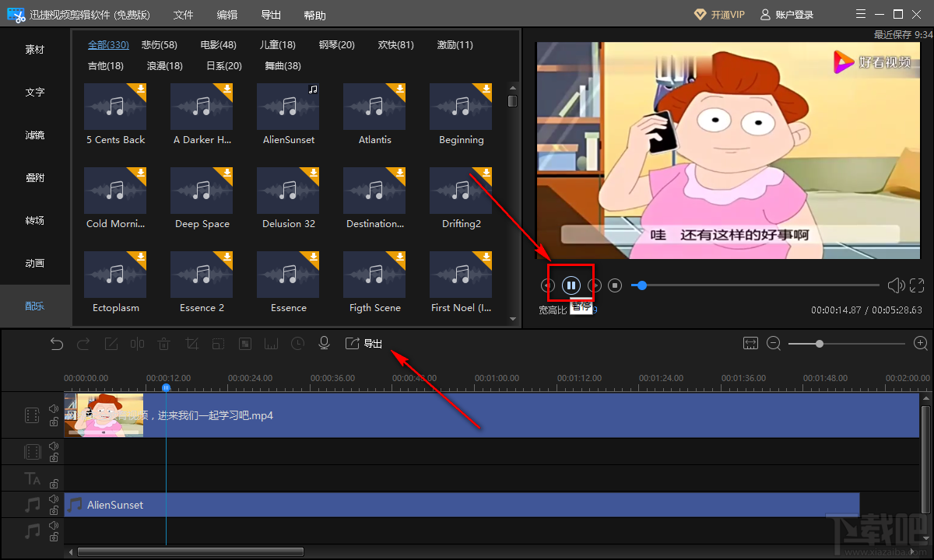The width and height of the screenshot is (934, 560).
Task: Filter music by 儿童(18) category
Action: (x=278, y=45)
